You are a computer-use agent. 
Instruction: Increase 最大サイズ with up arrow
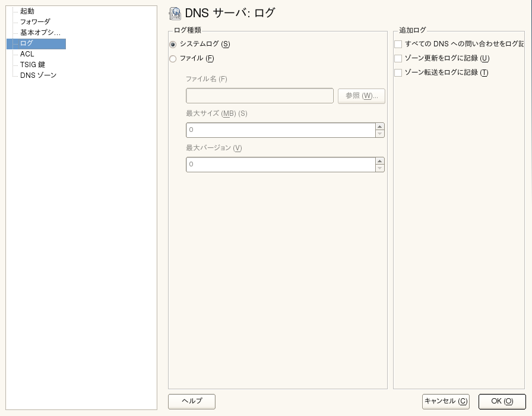(380, 126)
